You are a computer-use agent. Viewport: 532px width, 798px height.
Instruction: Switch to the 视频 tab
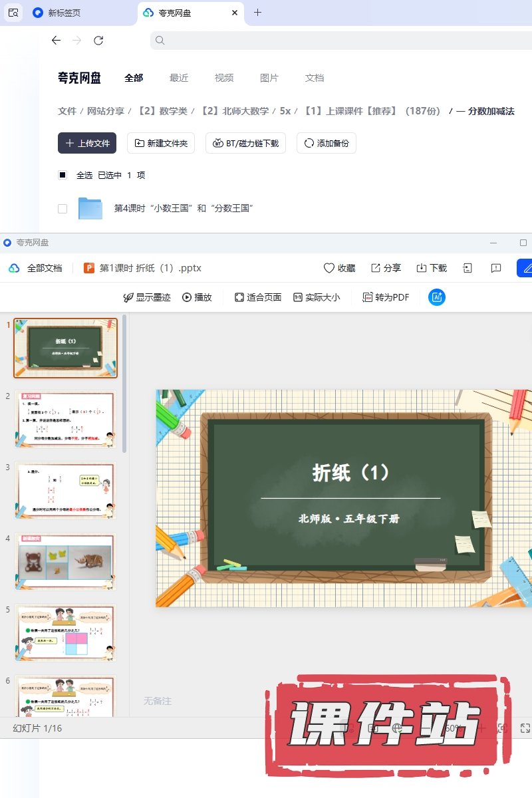coord(224,78)
